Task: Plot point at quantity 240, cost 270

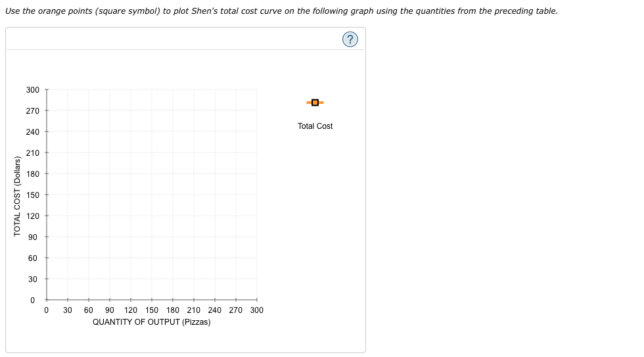Action: (215, 110)
